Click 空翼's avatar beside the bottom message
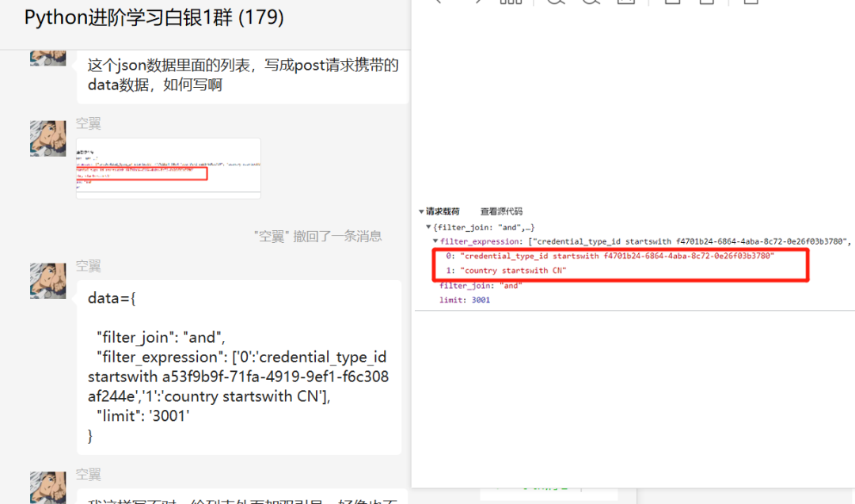This screenshot has width=855, height=504. pos(48,487)
